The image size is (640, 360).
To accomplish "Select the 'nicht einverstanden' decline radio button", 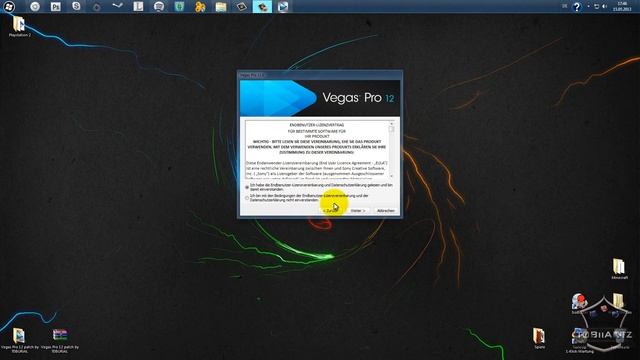I will click(x=247, y=198).
